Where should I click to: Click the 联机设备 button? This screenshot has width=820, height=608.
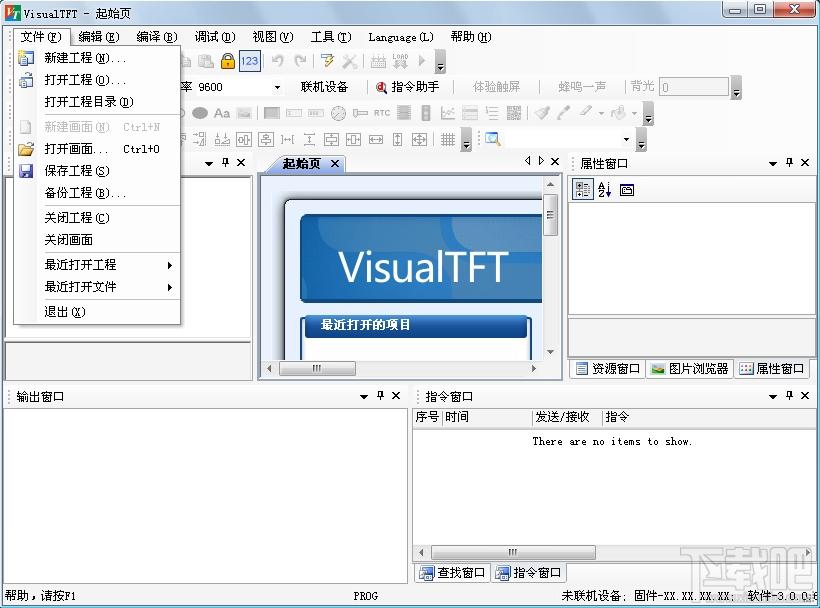point(324,87)
